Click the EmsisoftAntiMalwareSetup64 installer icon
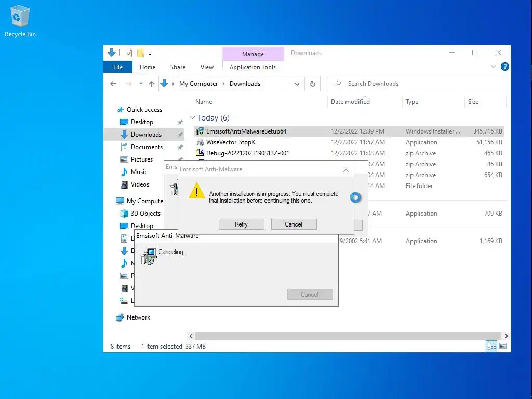Screen dimensions: 532x399 click(x=200, y=131)
